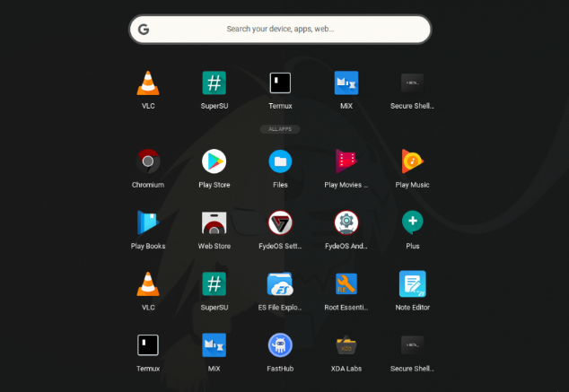569x392 pixels.
Task: Launch the FydeOS Android app
Action: 346,223
